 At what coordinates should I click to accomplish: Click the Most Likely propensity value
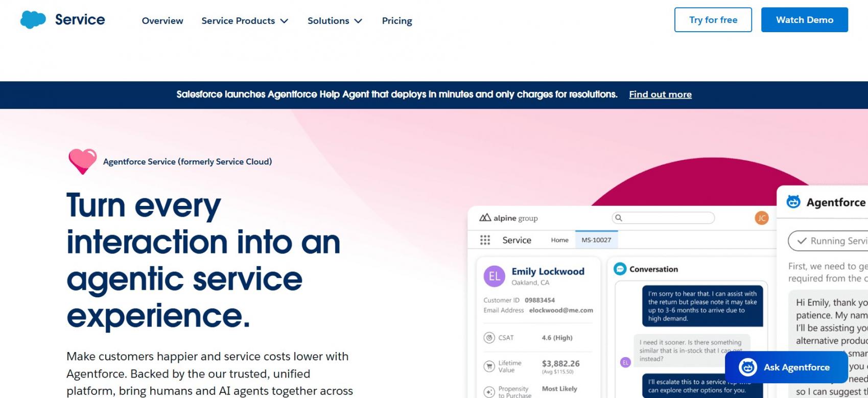click(x=559, y=389)
